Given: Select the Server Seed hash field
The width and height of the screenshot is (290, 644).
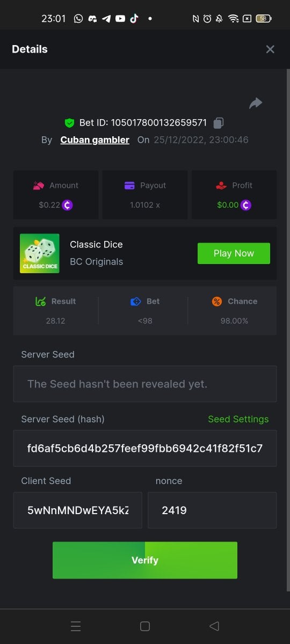Looking at the screenshot, I should click(145, 448).
